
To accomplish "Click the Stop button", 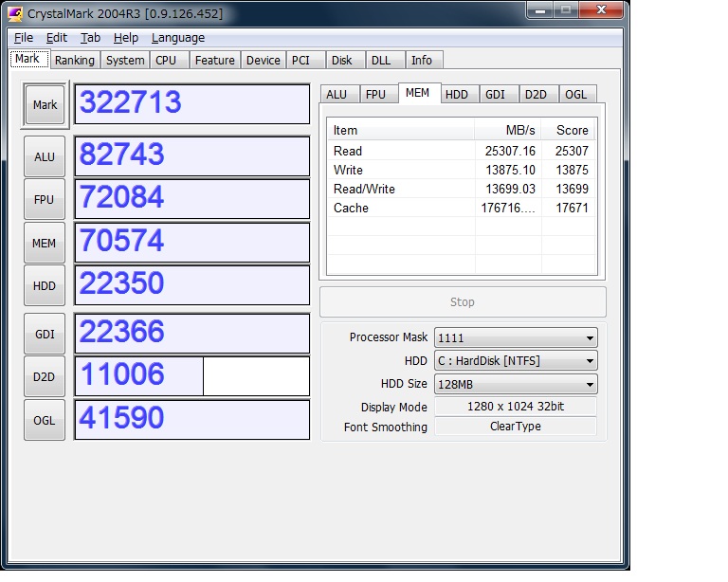I will (x=463, y=301).
